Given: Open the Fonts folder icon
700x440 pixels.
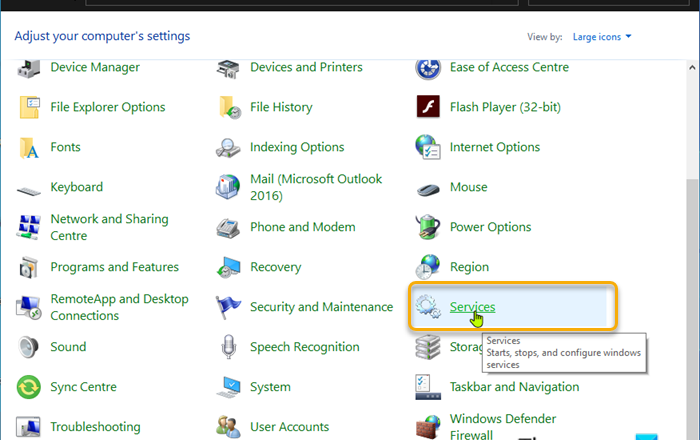Looking at the screenshot, I should pos(29,147).
